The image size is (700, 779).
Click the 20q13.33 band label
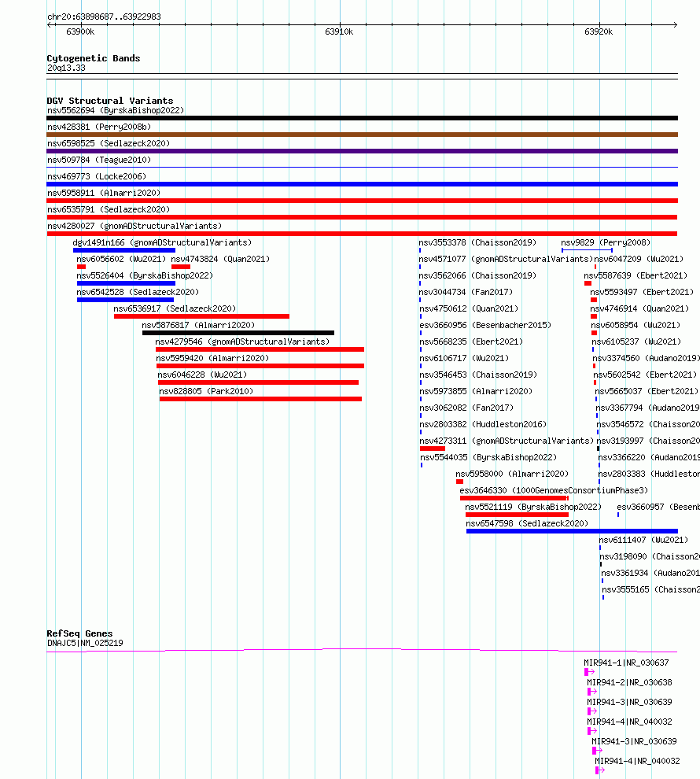66,68
